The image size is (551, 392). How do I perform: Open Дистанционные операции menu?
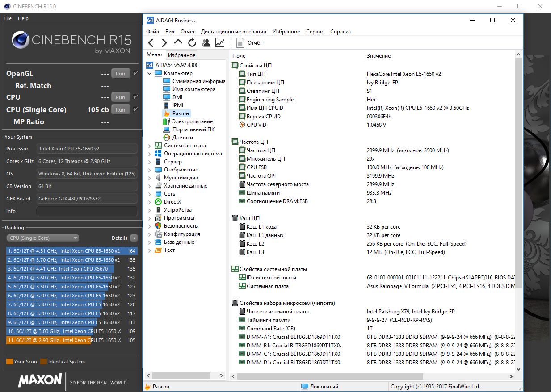pyautogui.click(x=234, y=32)
